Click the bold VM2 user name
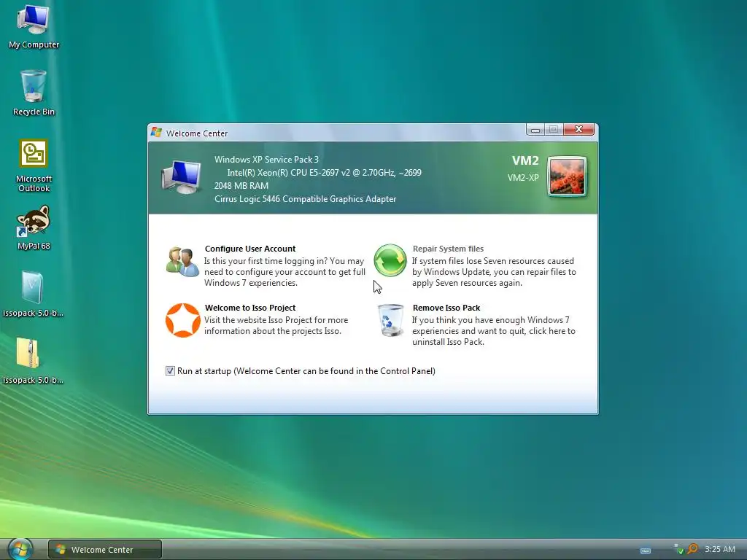Image resolution: width=747 pixels, height=560 pixels. coord(525,160)
